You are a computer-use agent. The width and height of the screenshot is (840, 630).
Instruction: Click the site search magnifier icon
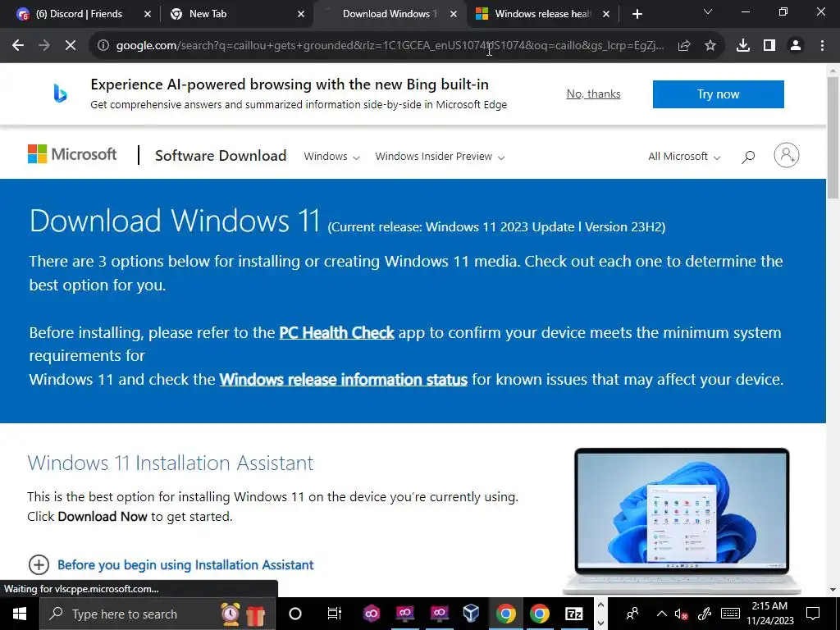(748, 157)
